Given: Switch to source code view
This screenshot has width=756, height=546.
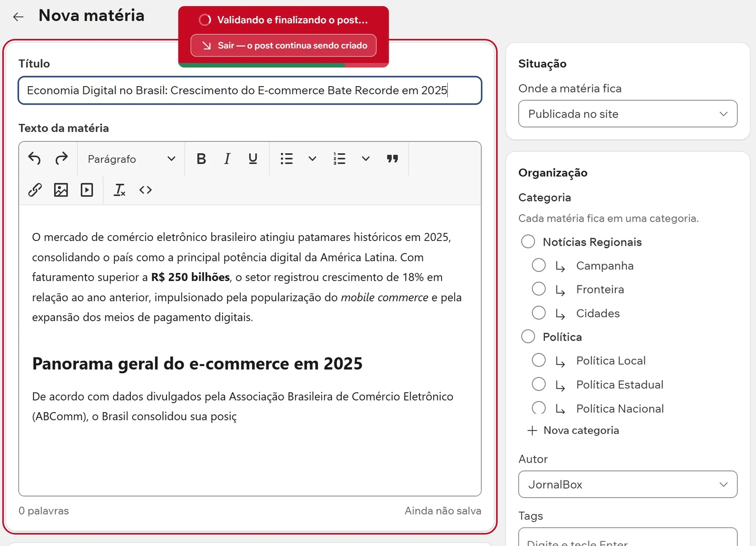Looking at the screenshot, I should coord(145,190).
